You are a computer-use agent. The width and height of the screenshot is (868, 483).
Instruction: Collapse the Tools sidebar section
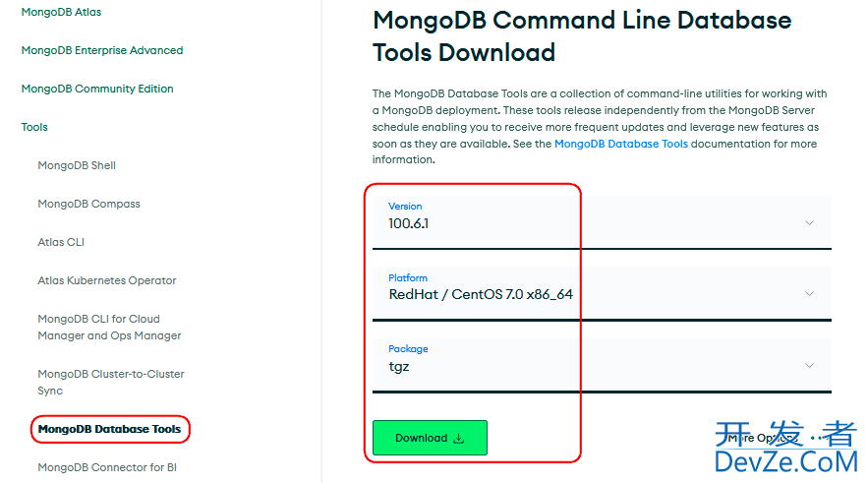(34, 127)
